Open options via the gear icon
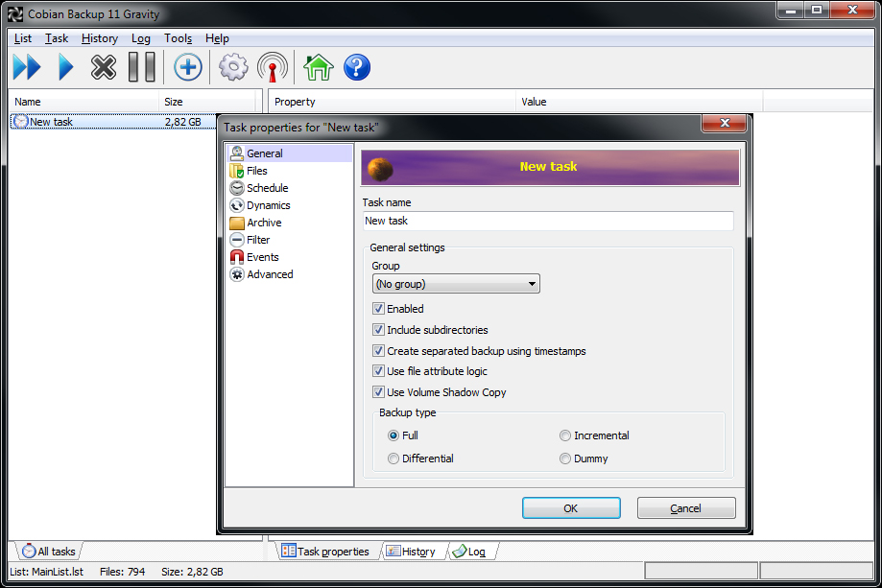Screen dimensions: 882x588 pos(233,67)
